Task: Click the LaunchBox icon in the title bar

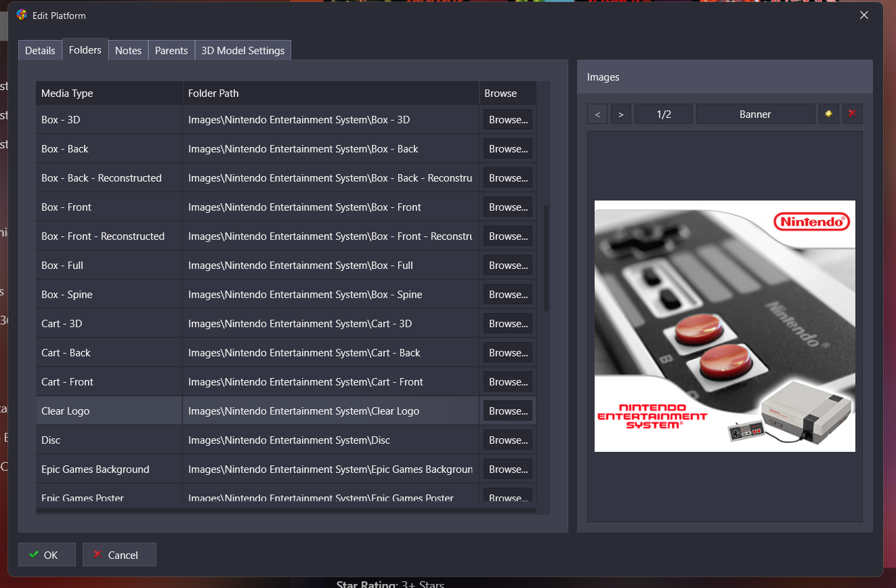Action: click(x=22, y=15)
